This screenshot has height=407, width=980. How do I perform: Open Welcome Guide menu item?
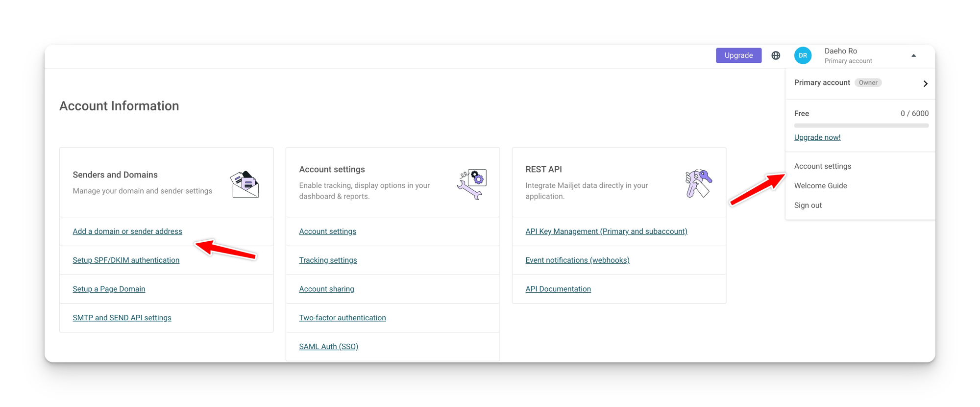[x=821, y=186]
